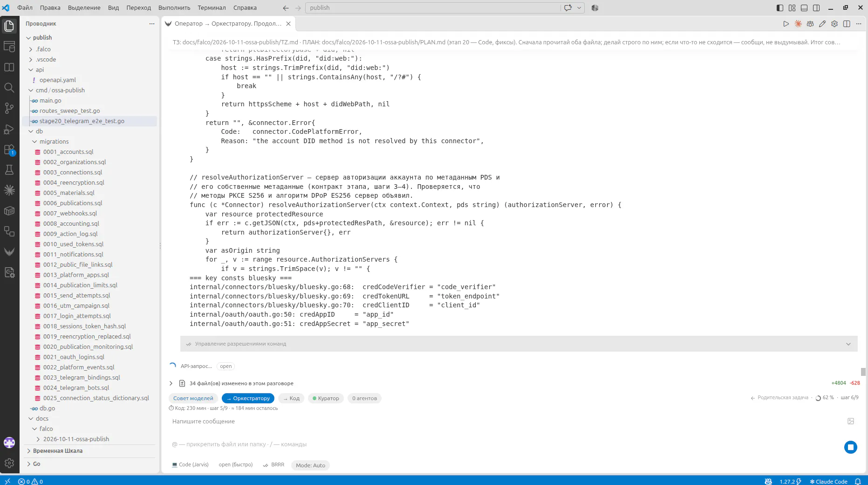Open the Extensions view with update badge
868x485 pixels.
click(9, 149)
